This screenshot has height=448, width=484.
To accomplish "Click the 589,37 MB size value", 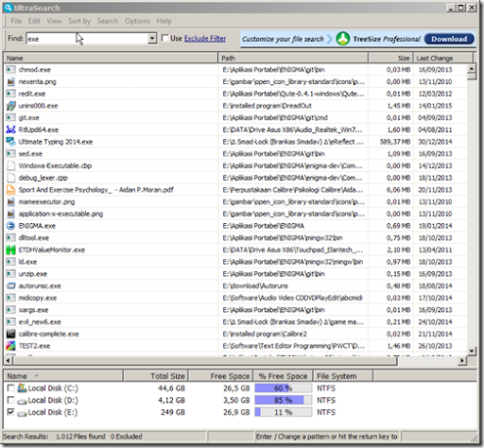I will pos(395,142).
